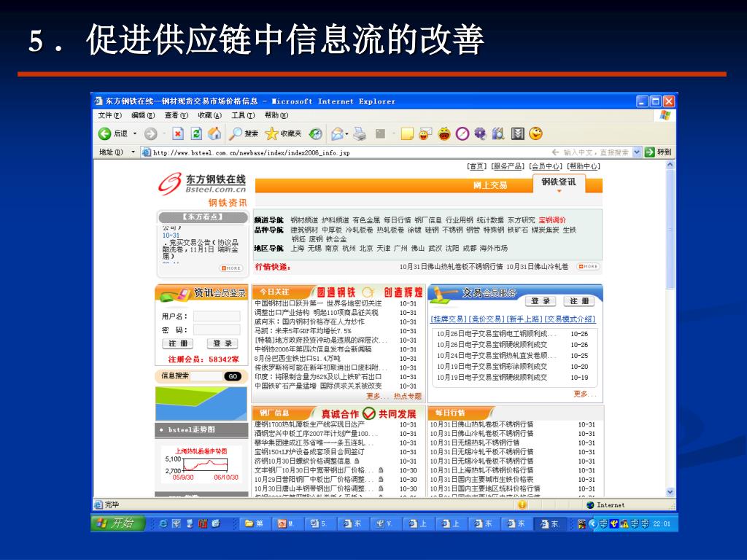The image size is (747, 560).
Task: Click the 更多 link under 交易会员服务 list
Action: point(584,394)
